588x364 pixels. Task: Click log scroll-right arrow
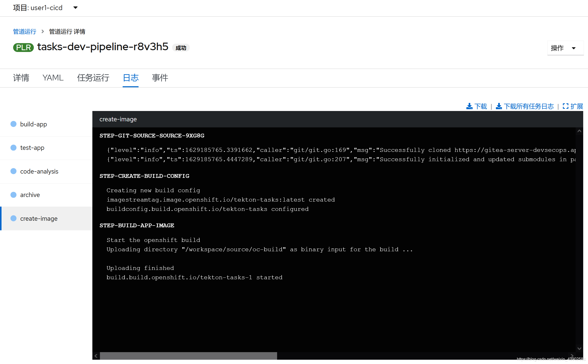pyautogui.click(x=572, y=356)
